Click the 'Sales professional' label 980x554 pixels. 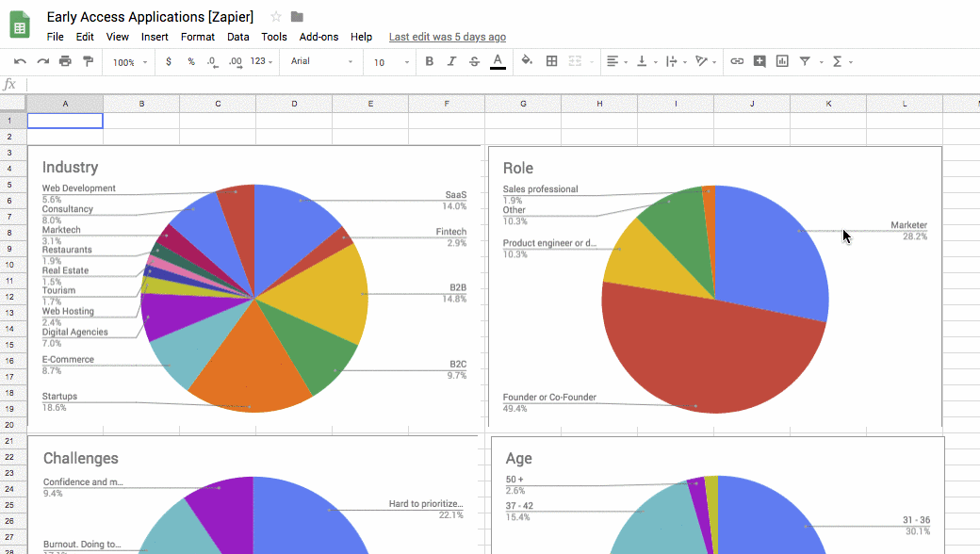coord(541,189)
